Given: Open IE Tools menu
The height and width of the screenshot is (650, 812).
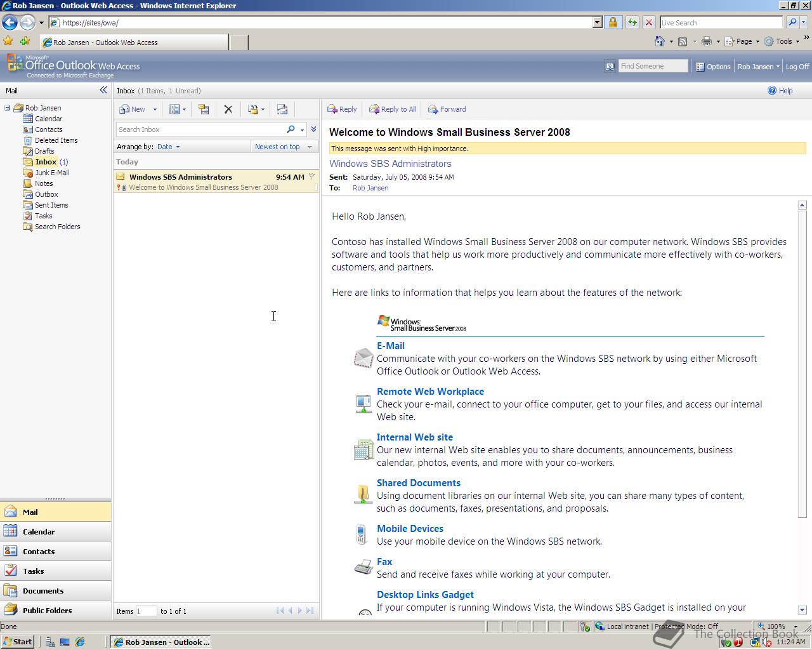Looking at the screenshot, I should click(782, 41).
